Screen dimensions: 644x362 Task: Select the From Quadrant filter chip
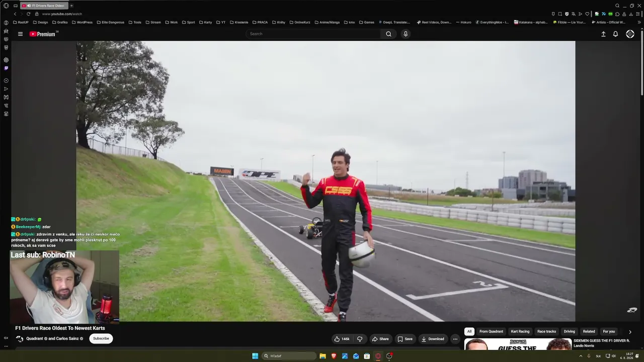point(491,332)
